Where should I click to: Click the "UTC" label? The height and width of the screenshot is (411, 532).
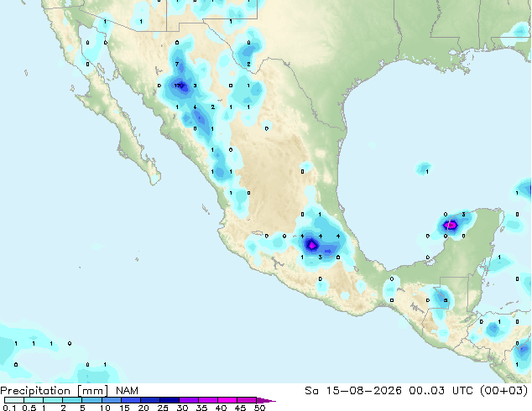pyautogui.click(x=463, y=391)
